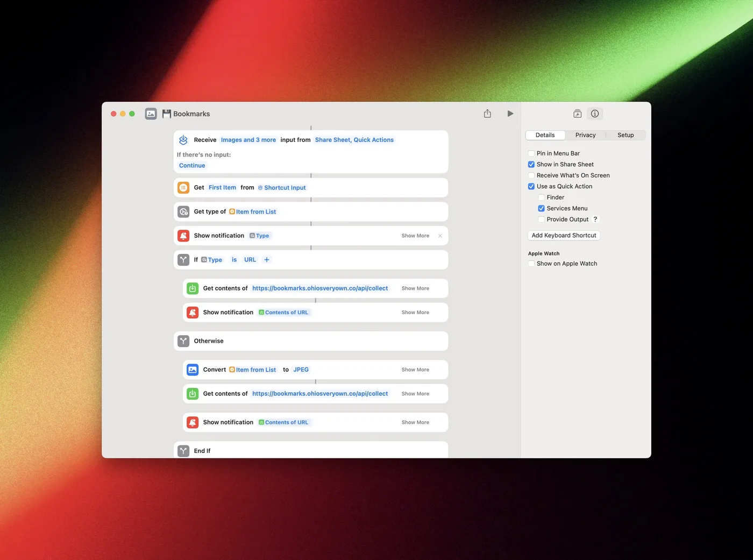Viewport: 753px width, 560px height.
Task: Switch to the Setup tab
Action: coord(626,135)
